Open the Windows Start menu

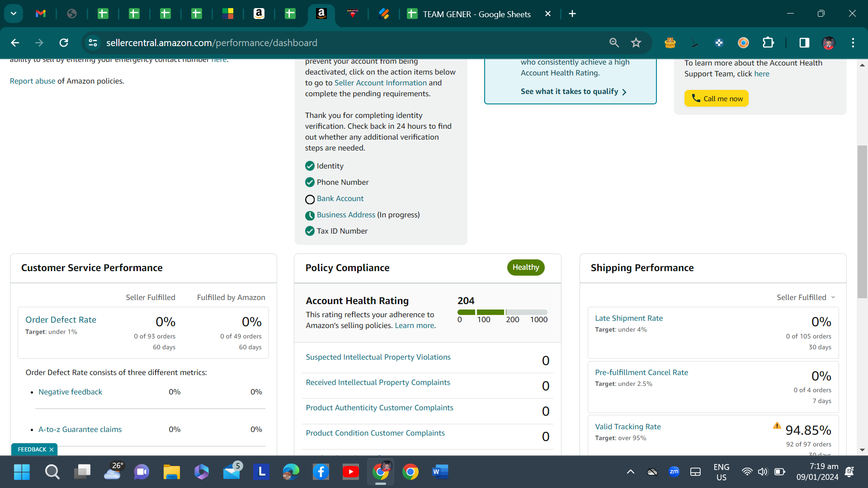(x=22, y=472)
